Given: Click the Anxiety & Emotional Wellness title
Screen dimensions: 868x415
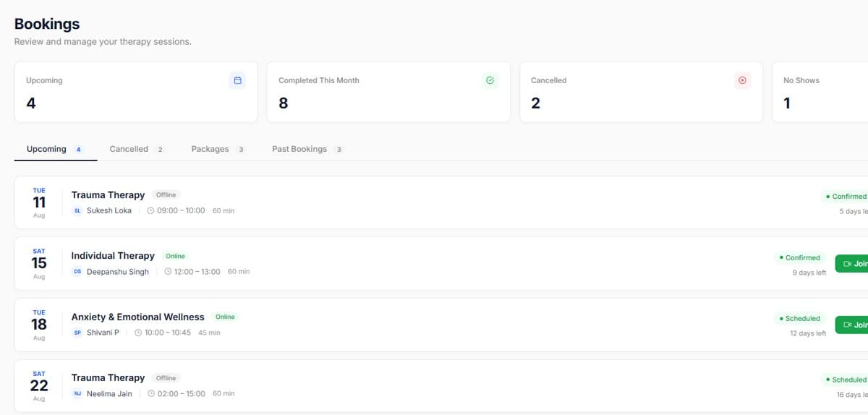Looking at the screenshot, I should pyautogui.click(x=137, y=317).
